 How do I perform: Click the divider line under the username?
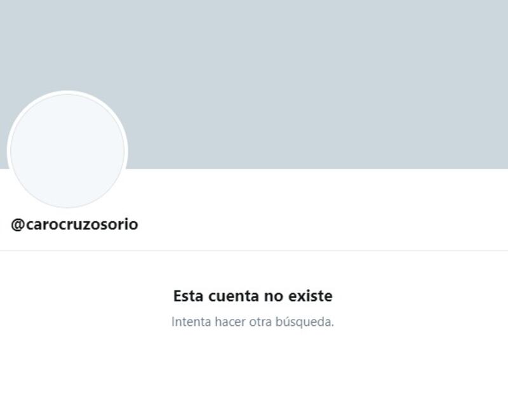(x=254, y=250)
